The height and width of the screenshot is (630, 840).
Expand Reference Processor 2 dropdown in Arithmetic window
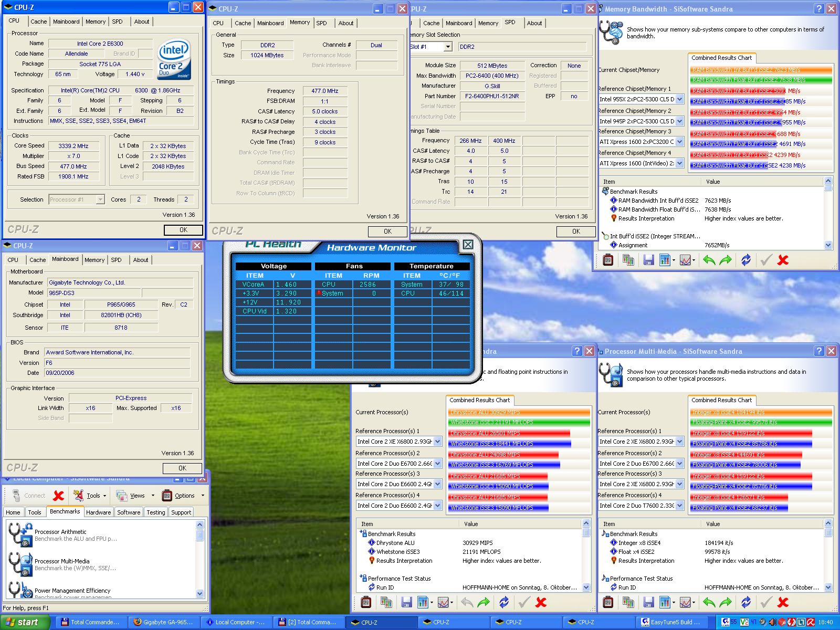pos(437,464)
